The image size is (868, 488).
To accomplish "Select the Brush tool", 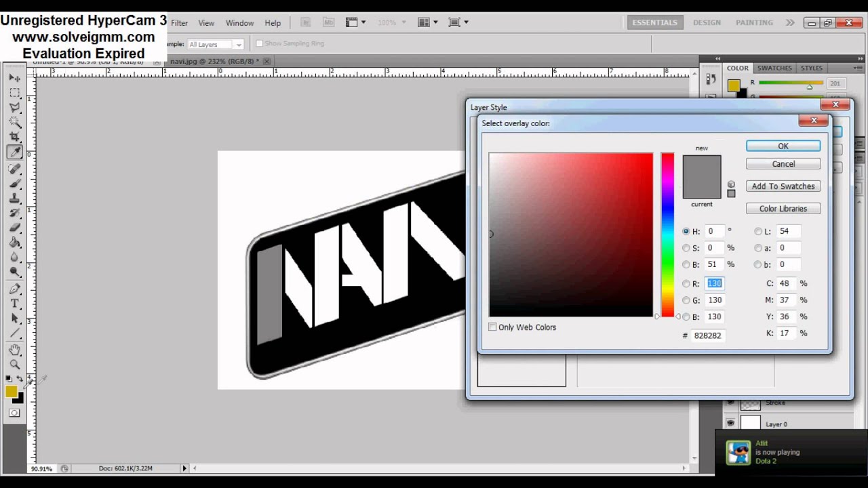I will pyautogui.click(x=14, y=184).
